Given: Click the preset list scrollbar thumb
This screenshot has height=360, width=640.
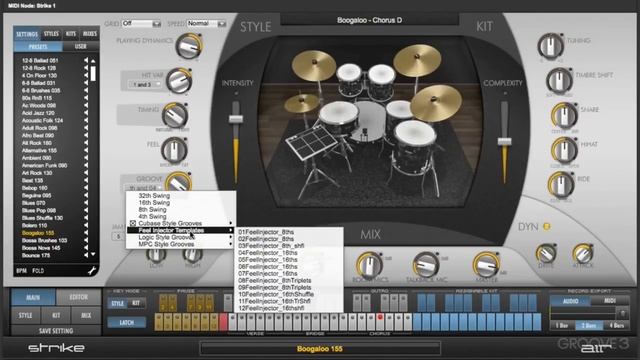Looking at the screenshot, I should [93, 74].
